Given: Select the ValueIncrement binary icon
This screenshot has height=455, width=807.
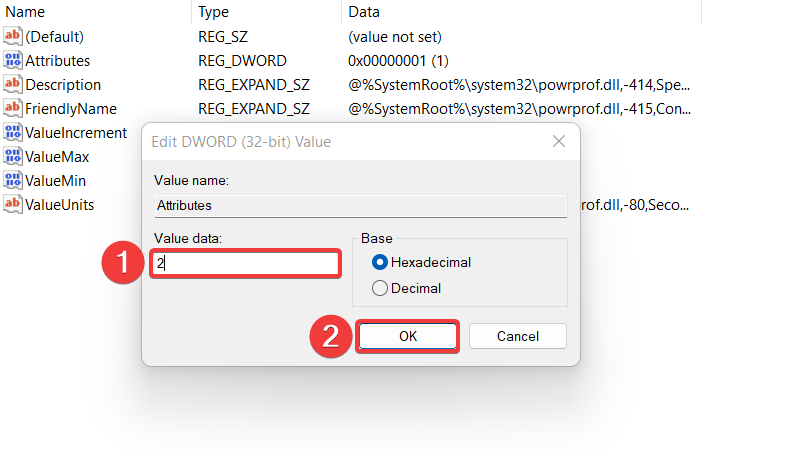Looking at the screenshot, I should [13, 132].
